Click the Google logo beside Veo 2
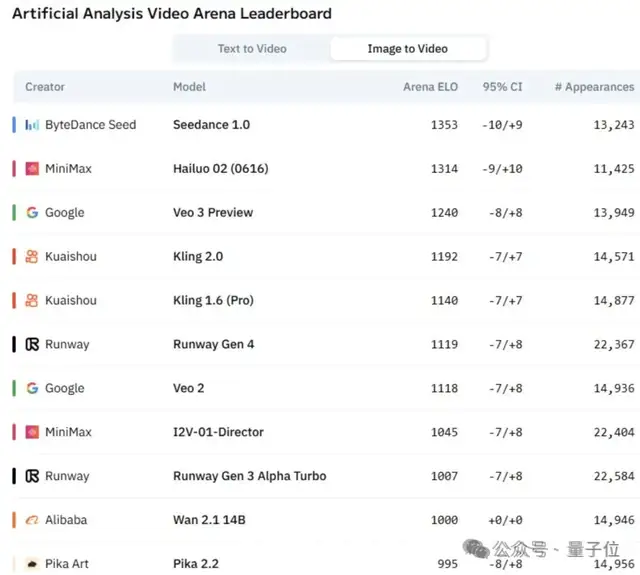This screenshot has width=640, height=575. tap(32, 389)
